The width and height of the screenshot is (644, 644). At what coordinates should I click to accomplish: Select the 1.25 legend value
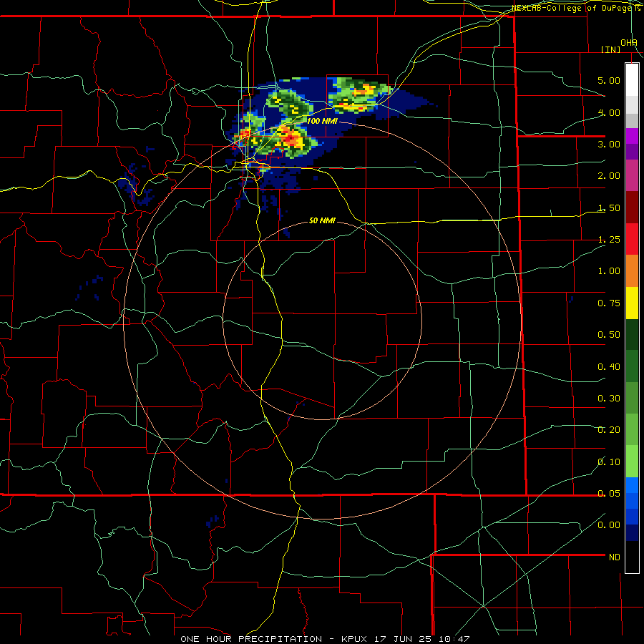click(609, 240)
